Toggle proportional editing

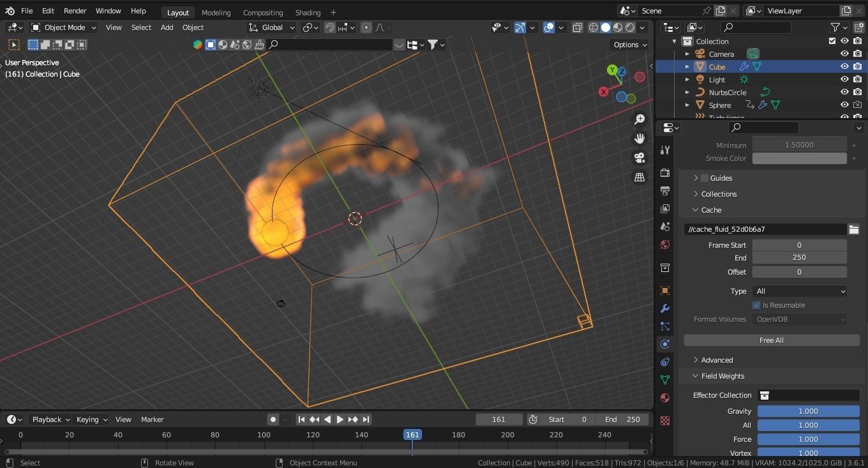[x=366, y=27]
